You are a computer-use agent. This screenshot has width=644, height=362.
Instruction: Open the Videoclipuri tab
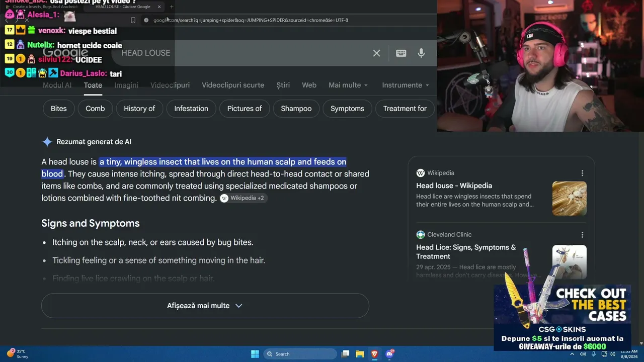170,85
